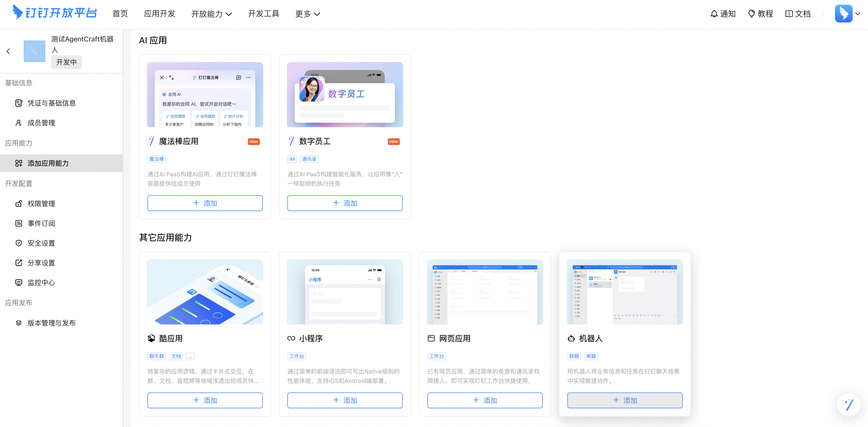Click the 小程序 preview image
868x427 pixels.
pyautogui.click(x=345, y=292)
